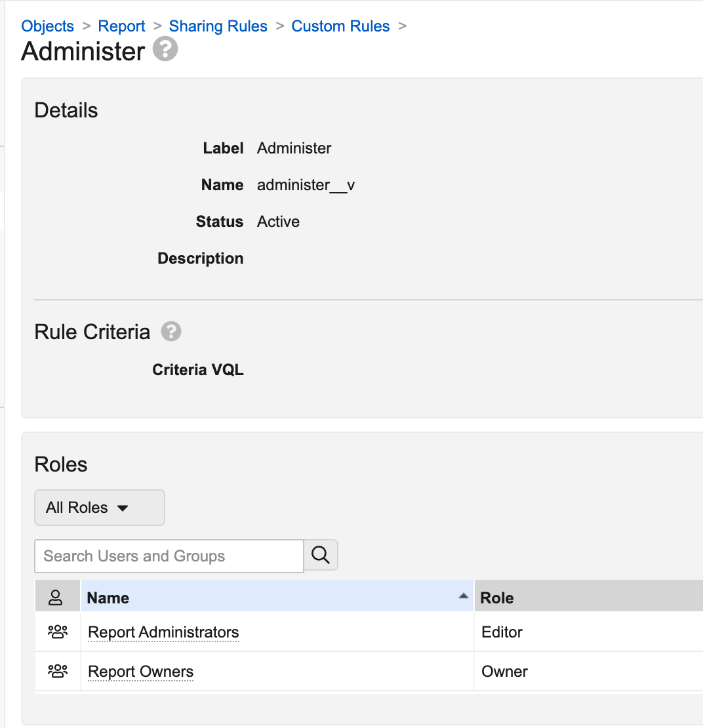Open the Report Administrators group
Screen dimensions: 703x728
coord(163,632)
